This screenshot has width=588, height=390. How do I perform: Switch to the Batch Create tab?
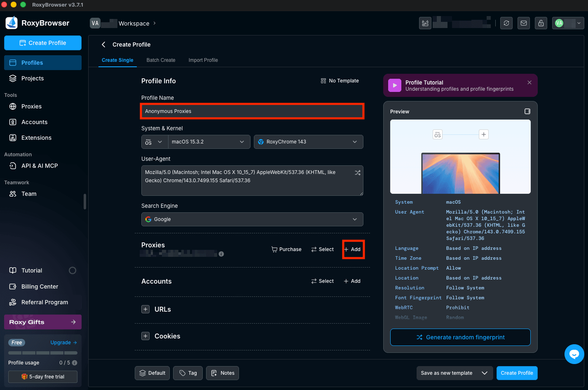(161, 60)
